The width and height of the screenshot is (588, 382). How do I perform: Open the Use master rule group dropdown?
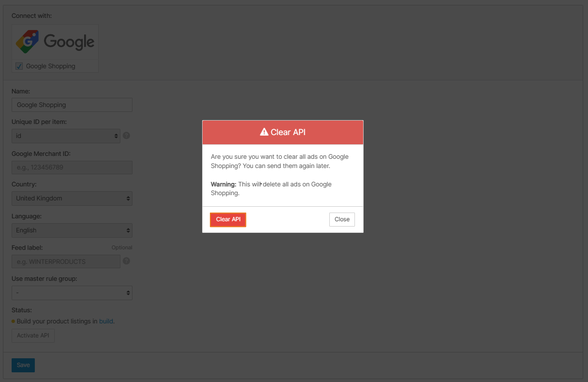click(72, 293)
